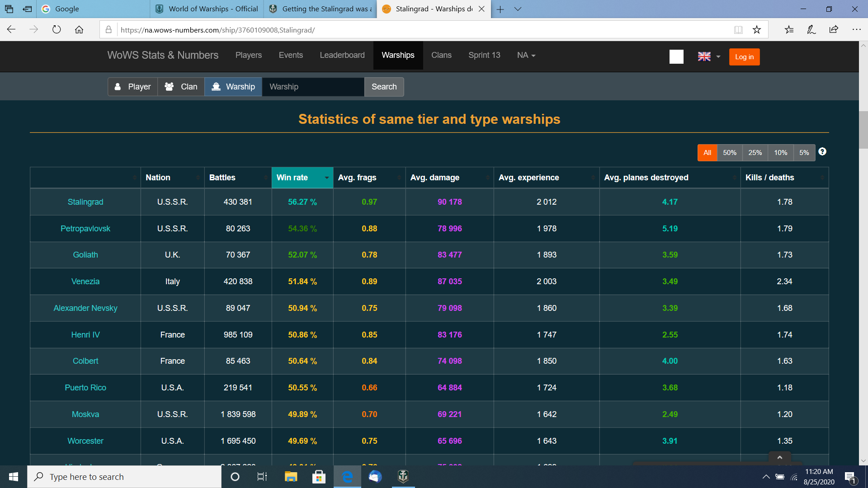This screenshot has width=868, height=488.
Task: Open World of Warships taskbar icon
Action: tap(403, 476)
